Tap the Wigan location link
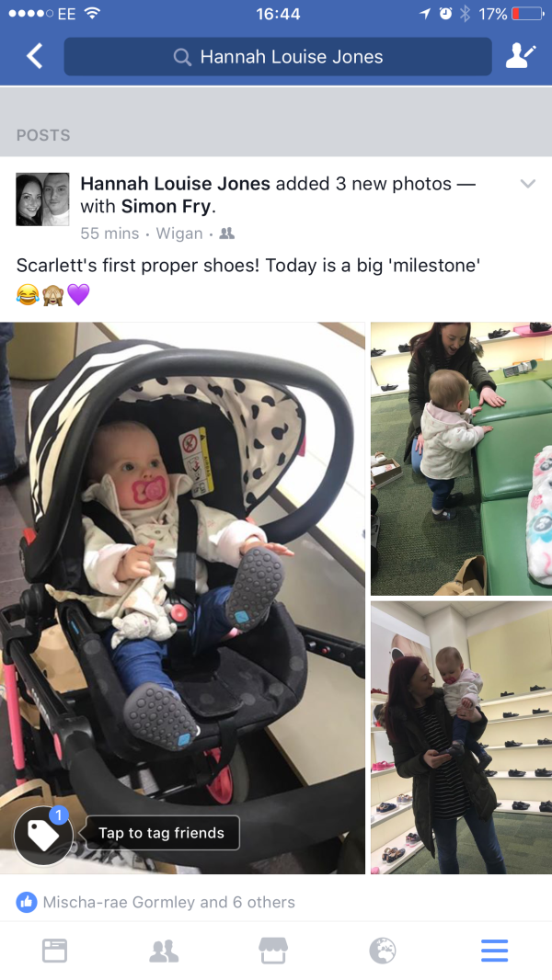 (x=179, y=234)
